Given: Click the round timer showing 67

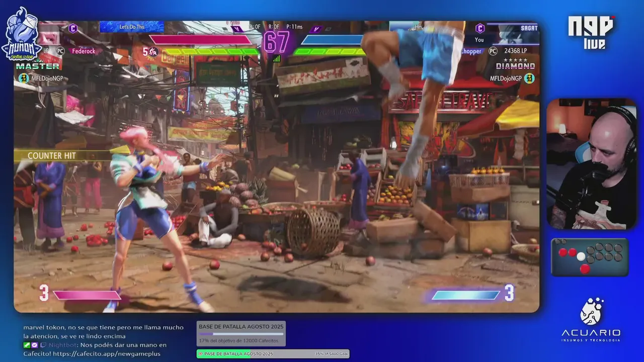Looking at the screenshot, I should [277, 42].
